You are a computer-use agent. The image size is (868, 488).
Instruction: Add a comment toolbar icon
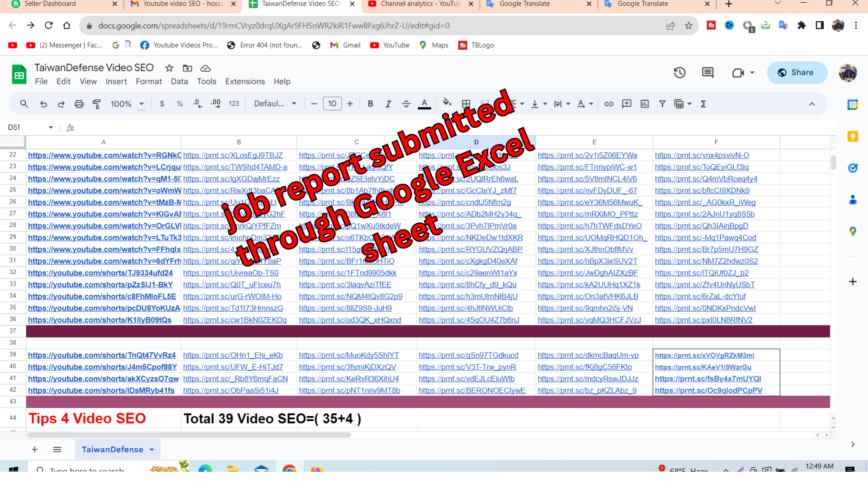click(627, 104)
